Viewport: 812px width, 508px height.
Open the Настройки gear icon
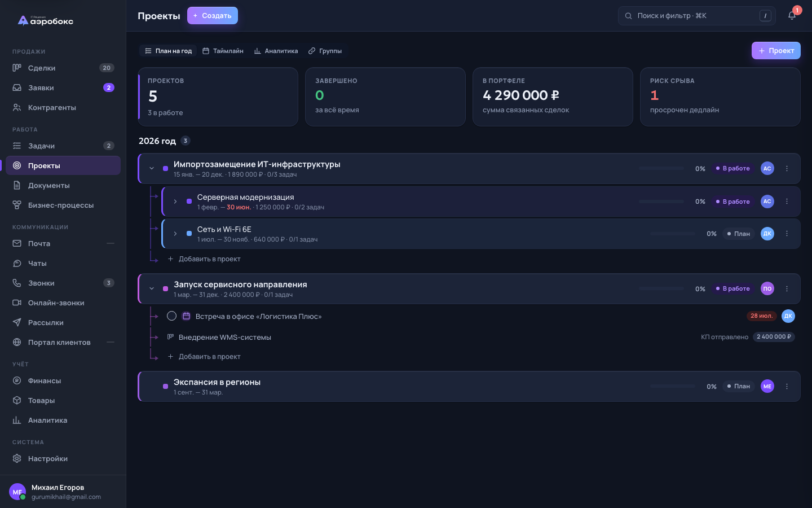17,458
